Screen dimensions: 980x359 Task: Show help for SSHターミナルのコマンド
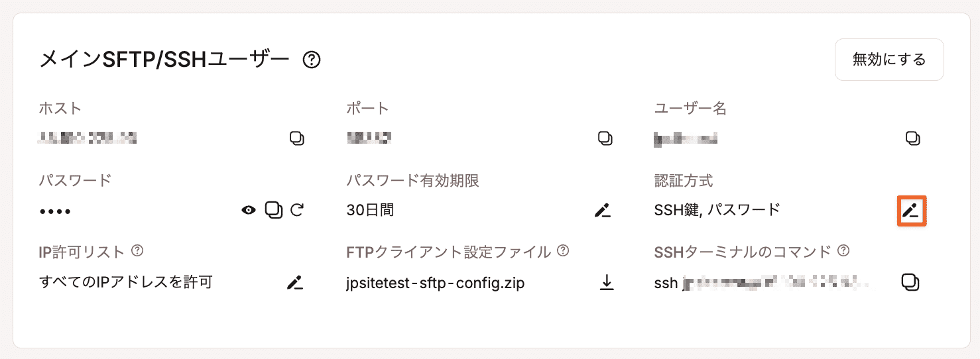click(x=843, y=250)
